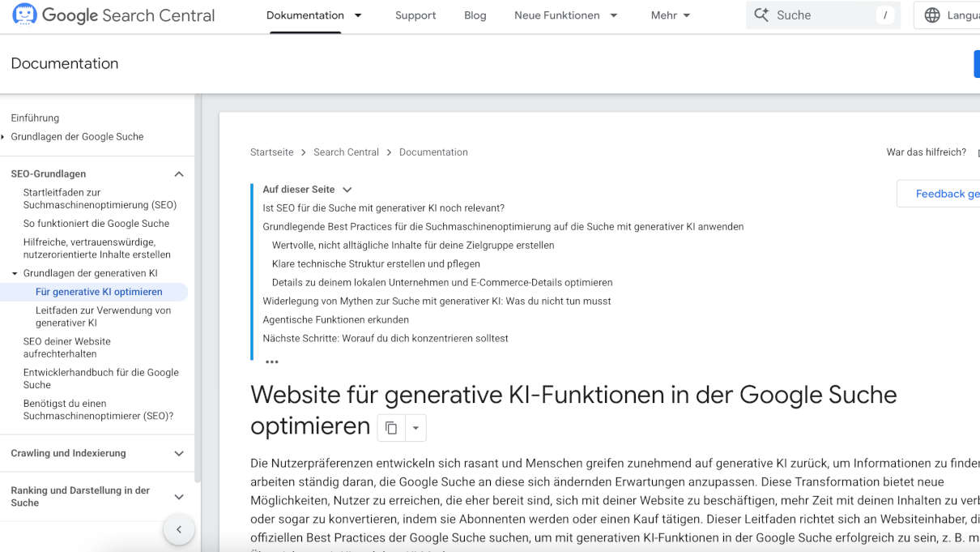Screen dimensions: 980x552
Task: Collapse Grundlagen der generativen KI tree
Action: coord(15,274)
